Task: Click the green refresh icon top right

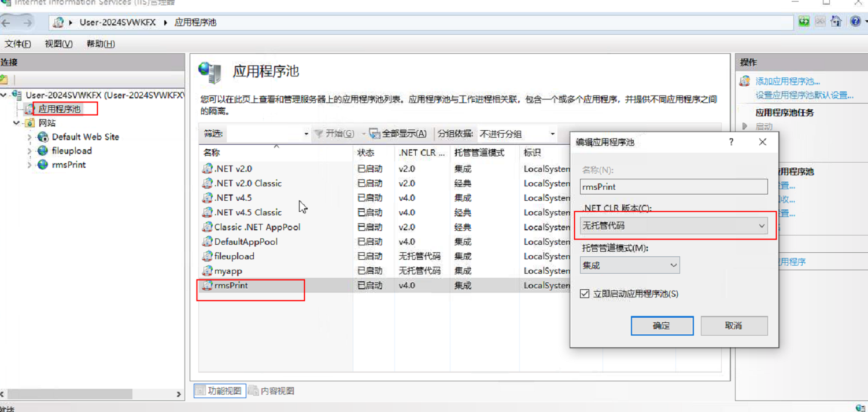Action: pyautogui.click(x=804, y=22)
